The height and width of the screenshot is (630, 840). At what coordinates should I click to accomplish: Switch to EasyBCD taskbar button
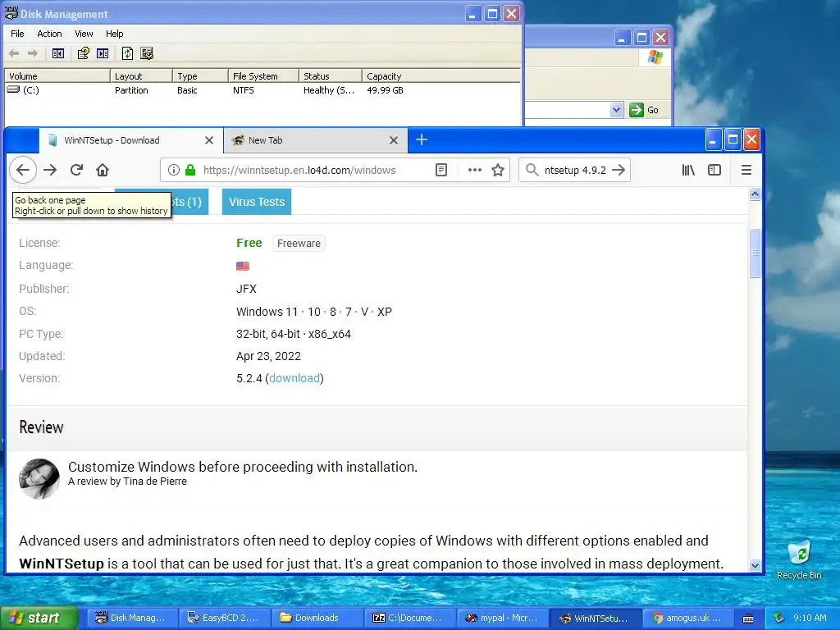click(223, 618)
